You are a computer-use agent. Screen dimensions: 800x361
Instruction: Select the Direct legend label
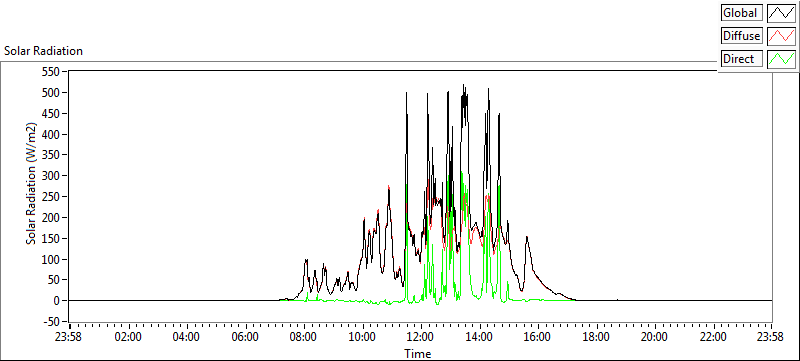[741, 59]
